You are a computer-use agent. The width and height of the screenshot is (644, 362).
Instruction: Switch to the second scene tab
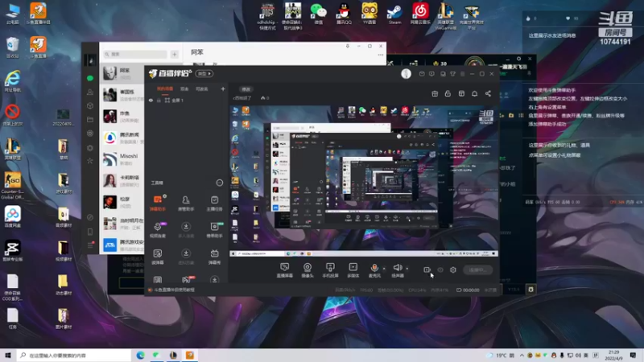pos(184,88)
